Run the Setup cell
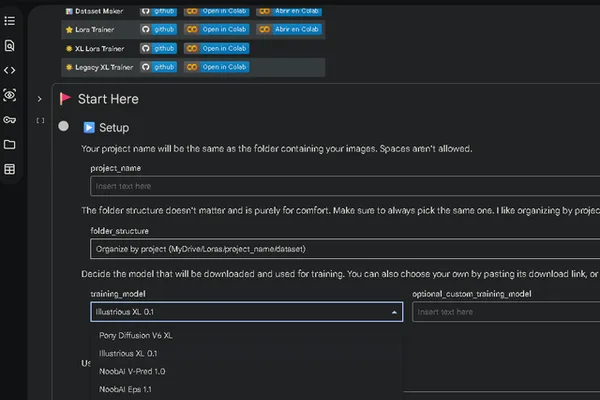The image size is (600, 400). tap(64, 126)
